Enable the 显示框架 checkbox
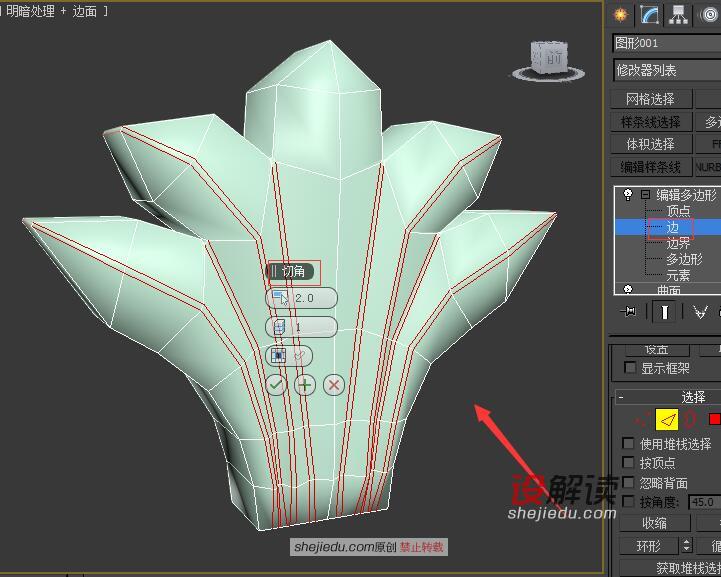 pyautogui.click(x=629, y=368)
